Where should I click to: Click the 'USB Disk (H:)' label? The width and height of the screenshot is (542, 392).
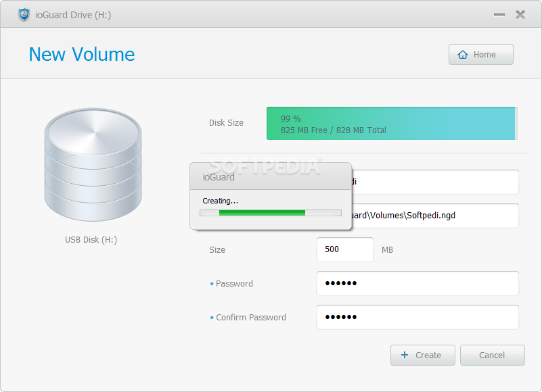[91, 240]
